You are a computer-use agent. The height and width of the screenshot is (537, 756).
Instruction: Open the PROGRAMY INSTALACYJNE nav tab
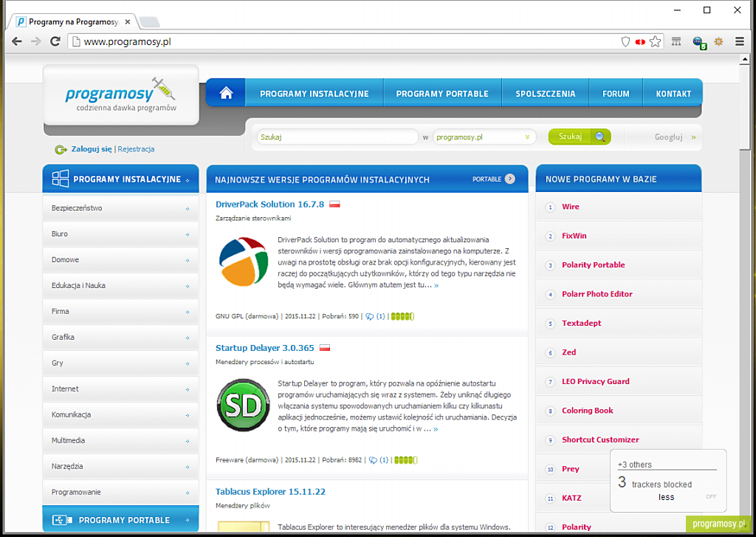(315, 94)
